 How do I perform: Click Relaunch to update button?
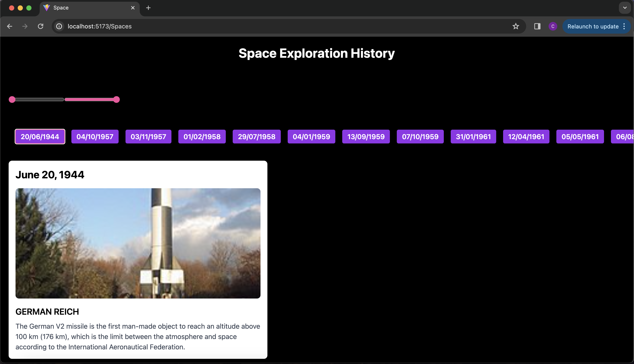tap(593, 26)
